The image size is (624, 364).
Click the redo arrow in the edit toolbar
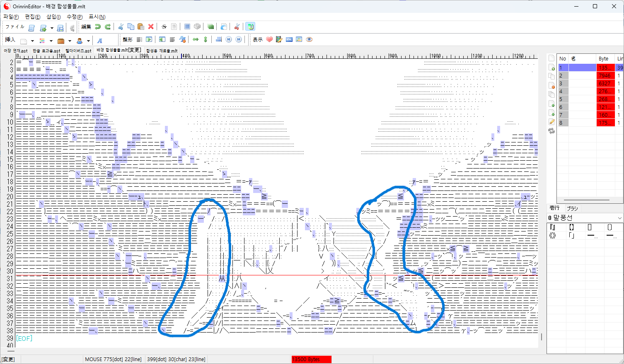point(108,27)
